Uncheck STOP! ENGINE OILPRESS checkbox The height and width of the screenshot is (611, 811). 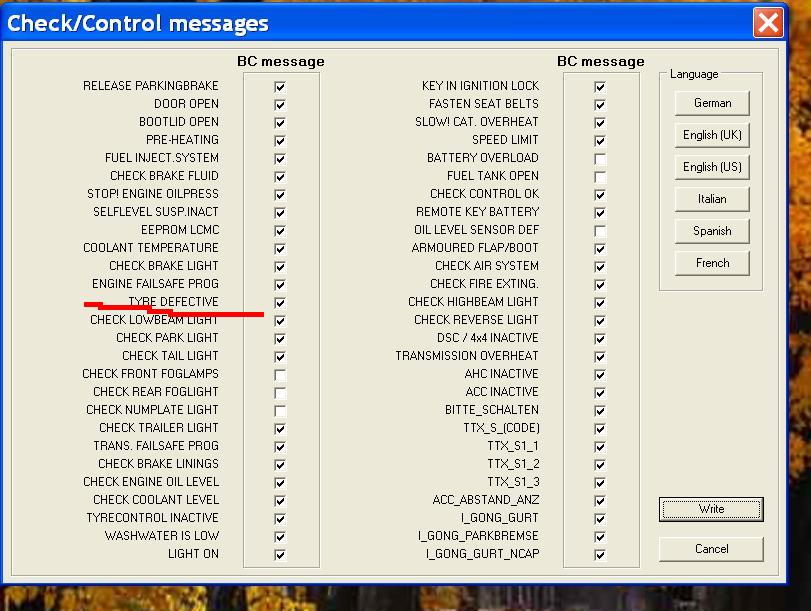[x=280, y=195]
